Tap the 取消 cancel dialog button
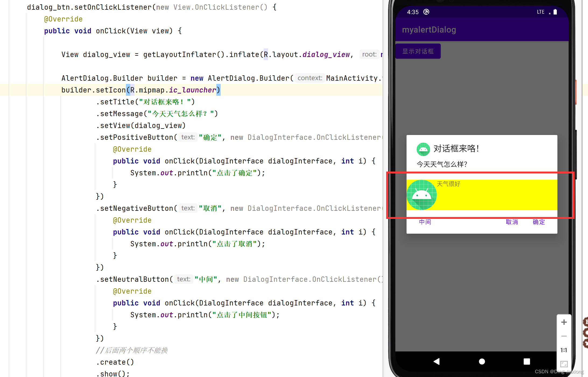Screen dimensions: 588x377 coord(512,222)
